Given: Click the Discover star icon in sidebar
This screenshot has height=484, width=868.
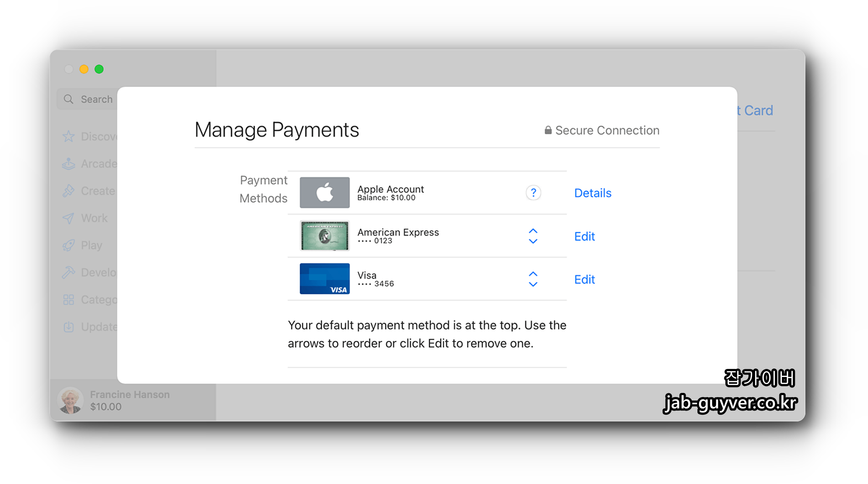Looking at the screenshot, I should (68, 136).
